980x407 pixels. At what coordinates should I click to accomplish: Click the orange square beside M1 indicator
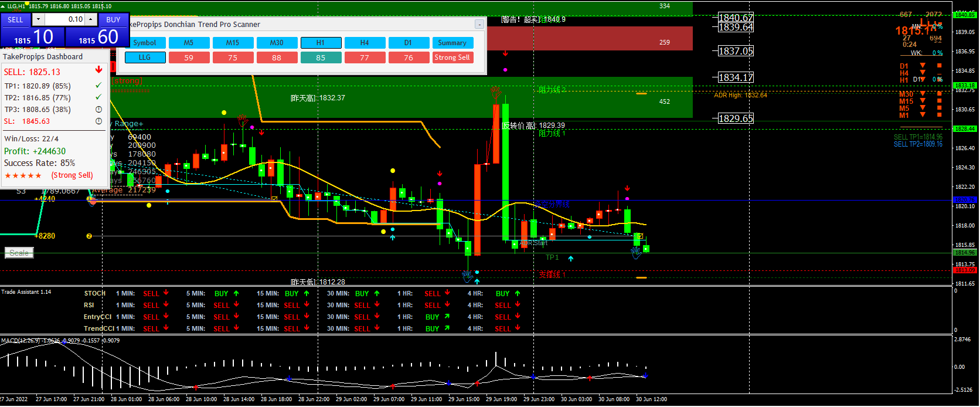[940, 115]
